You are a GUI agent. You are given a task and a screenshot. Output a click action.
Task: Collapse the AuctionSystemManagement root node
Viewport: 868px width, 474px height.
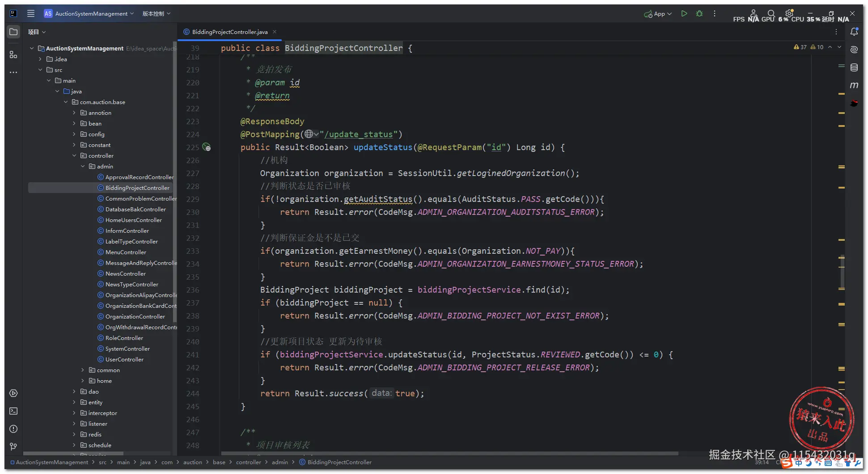32,48
